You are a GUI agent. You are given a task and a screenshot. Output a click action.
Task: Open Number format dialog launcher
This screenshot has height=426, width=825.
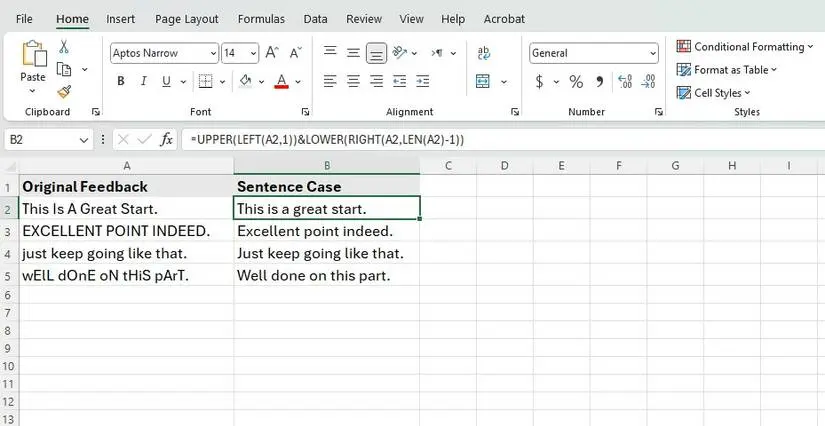point(658,111)
